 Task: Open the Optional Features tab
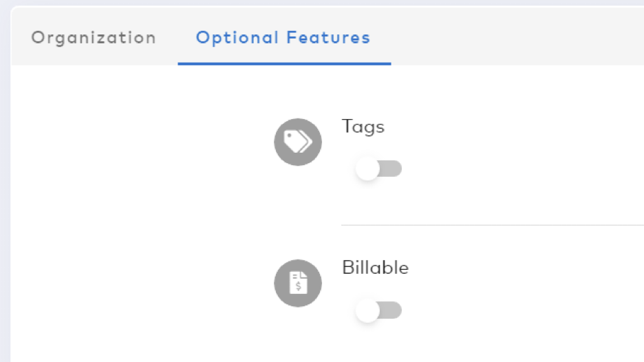(283, 38)
